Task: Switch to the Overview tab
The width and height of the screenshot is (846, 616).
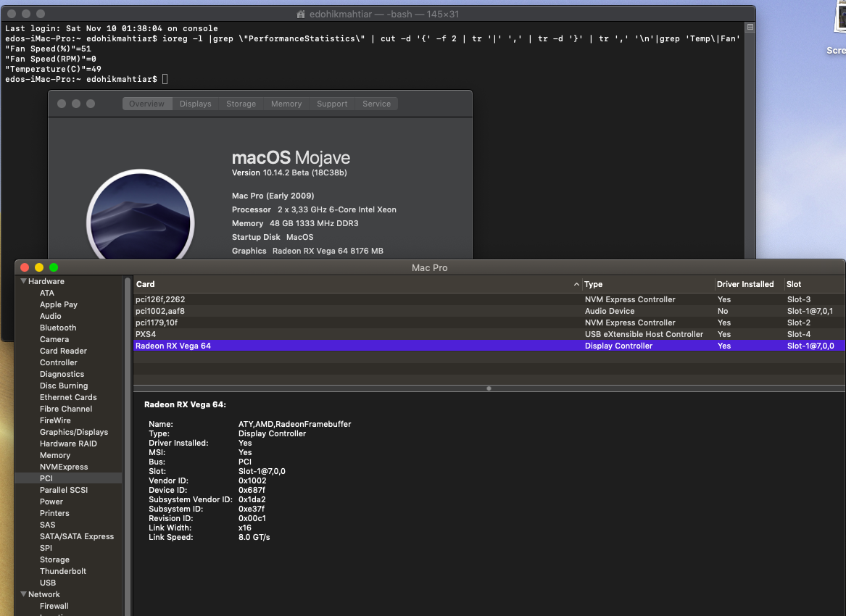Action: point(146,104)
